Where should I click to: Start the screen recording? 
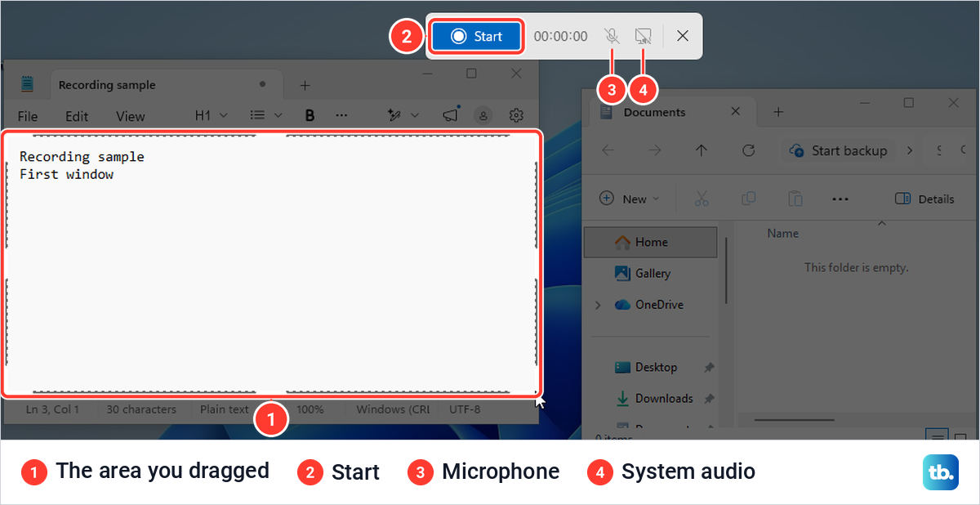click(476, 36)
